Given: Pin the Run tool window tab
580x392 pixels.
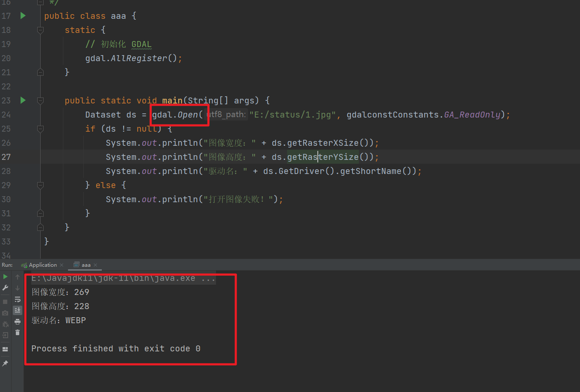Looking at the screenshot, I should tap(5, 363).
